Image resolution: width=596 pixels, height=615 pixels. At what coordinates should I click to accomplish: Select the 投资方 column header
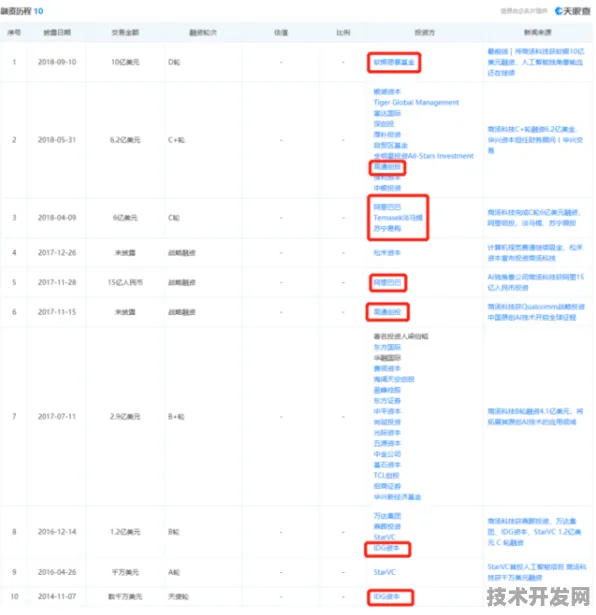pos(425,32)
